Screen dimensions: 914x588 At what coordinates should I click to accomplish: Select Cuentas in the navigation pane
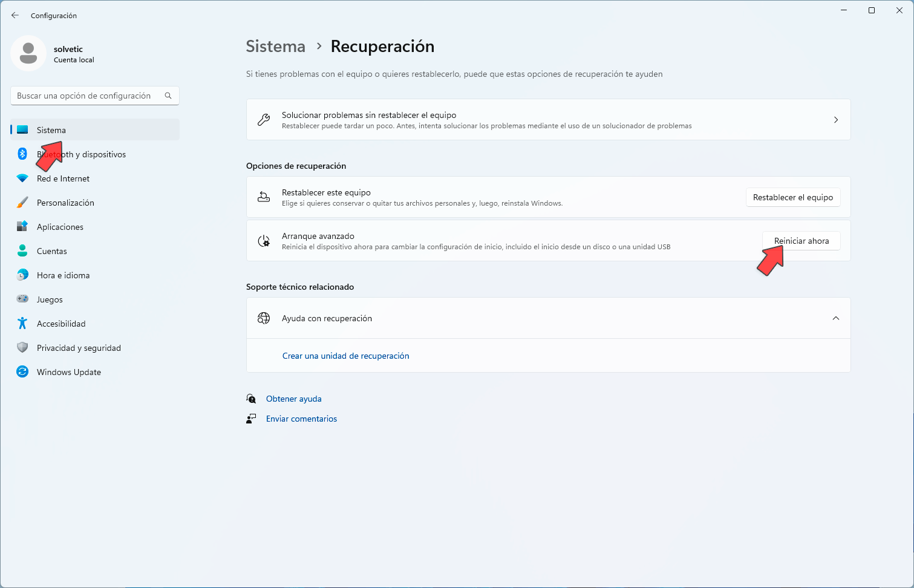pos(51,250)
